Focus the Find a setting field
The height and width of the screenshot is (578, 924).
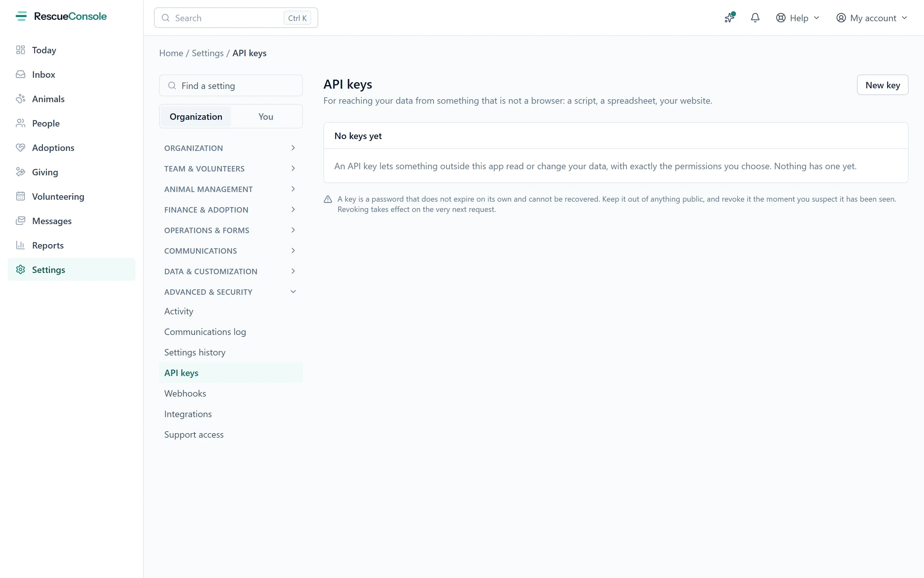(231, 86)
